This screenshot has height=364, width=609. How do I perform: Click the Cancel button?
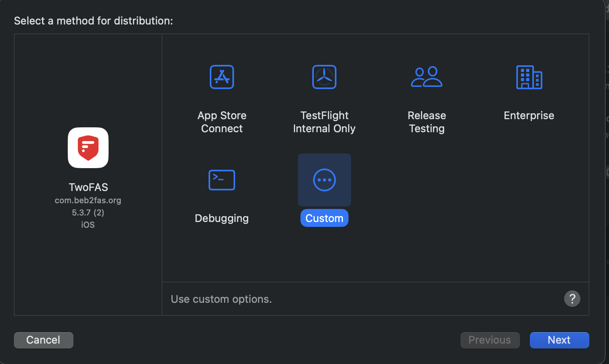click(x=44, y=340)
